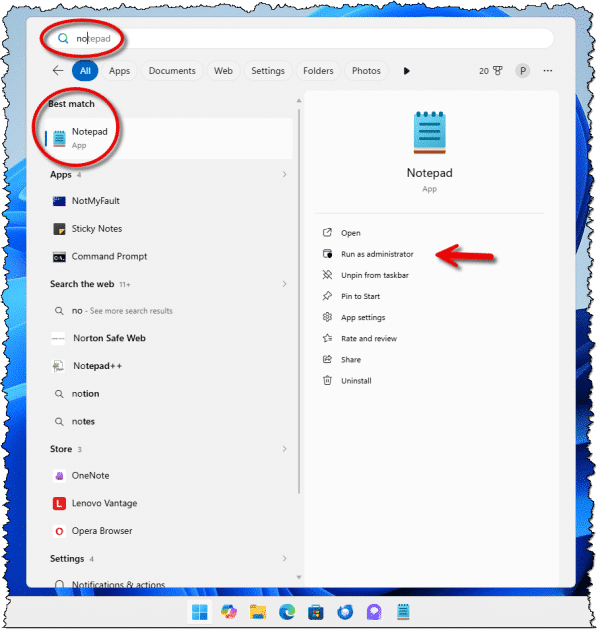Open the Norton Safe Web suggestion
Screen dimensions: 600x631
click(x=168, y=338)
